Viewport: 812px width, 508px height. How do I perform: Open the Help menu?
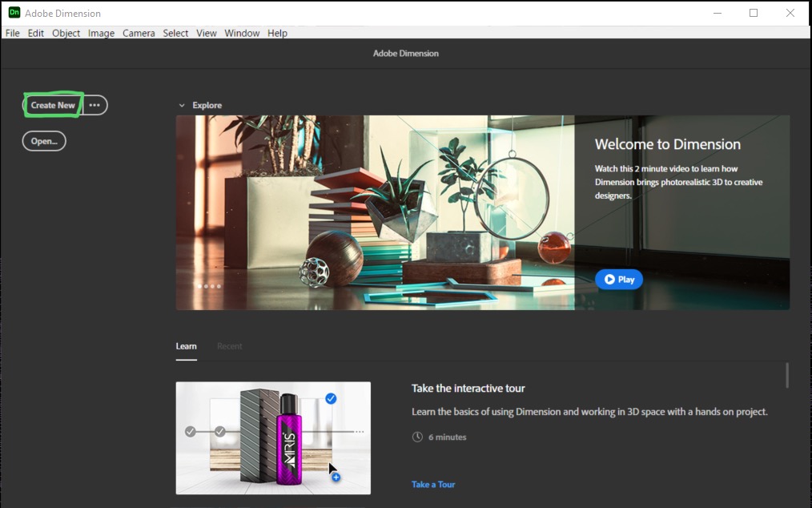[277, 33]
